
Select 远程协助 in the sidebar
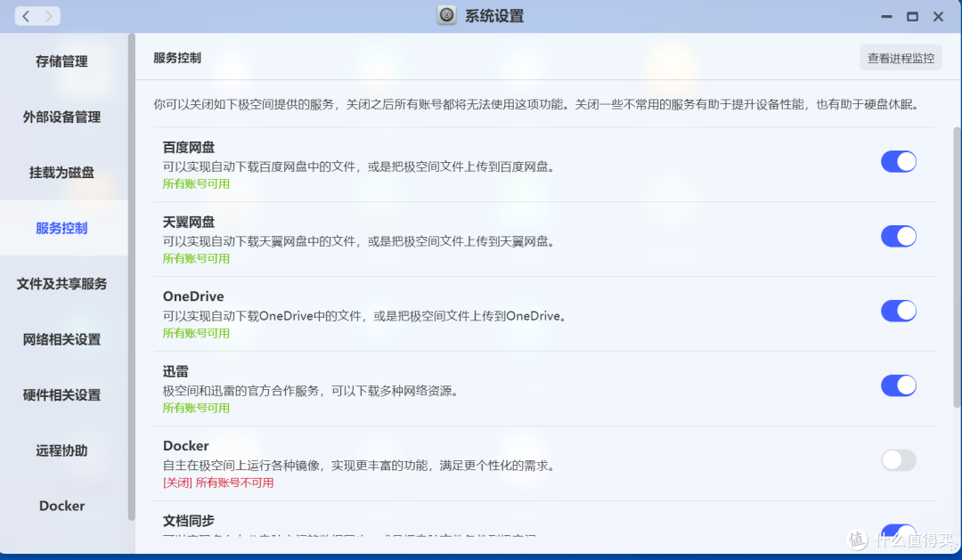[x=61, y=450]
